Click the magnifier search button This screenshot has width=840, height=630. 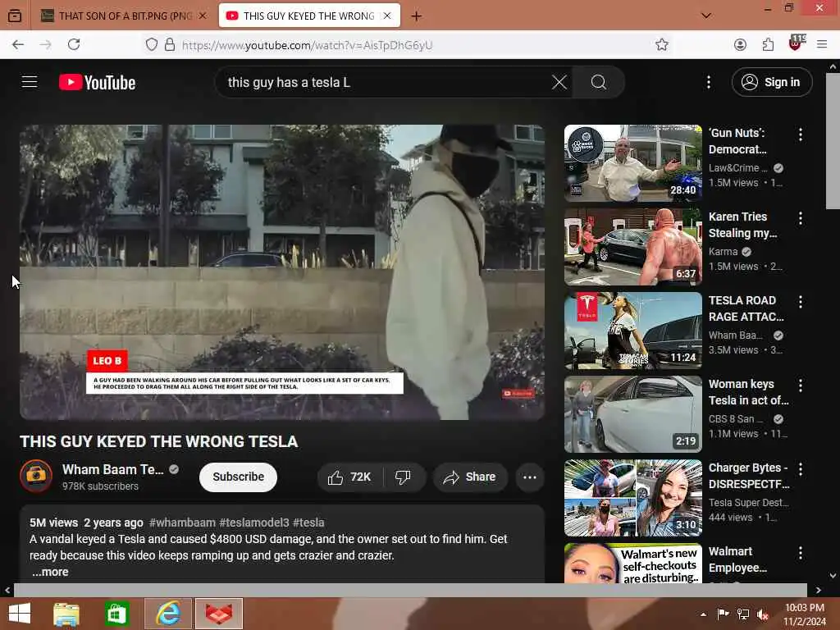[598, 82]
